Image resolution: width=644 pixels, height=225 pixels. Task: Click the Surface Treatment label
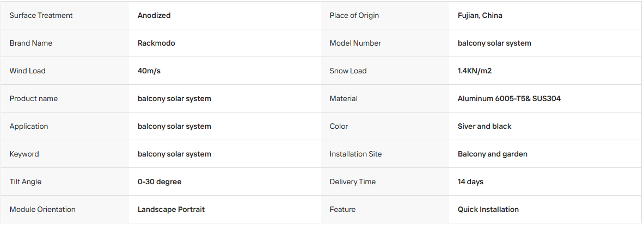(41, 16)
